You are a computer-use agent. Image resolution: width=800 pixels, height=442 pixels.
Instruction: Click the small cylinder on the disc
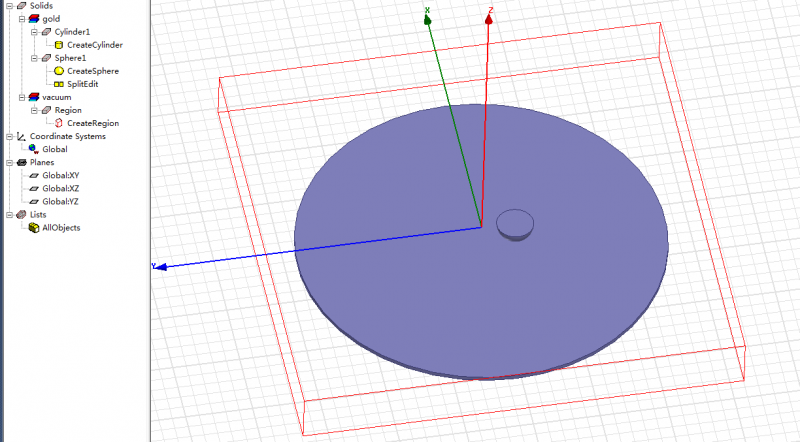[515, 225]
